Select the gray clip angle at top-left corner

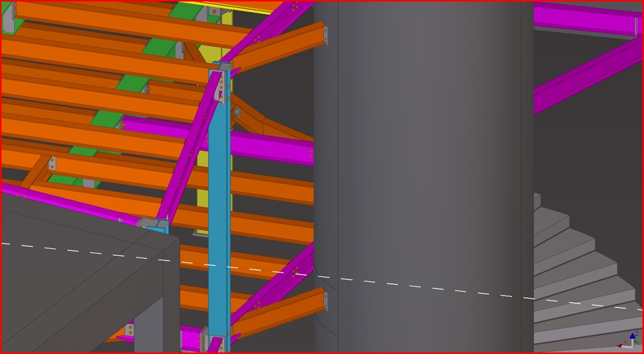pyautogui.click(x=8, y=19)
